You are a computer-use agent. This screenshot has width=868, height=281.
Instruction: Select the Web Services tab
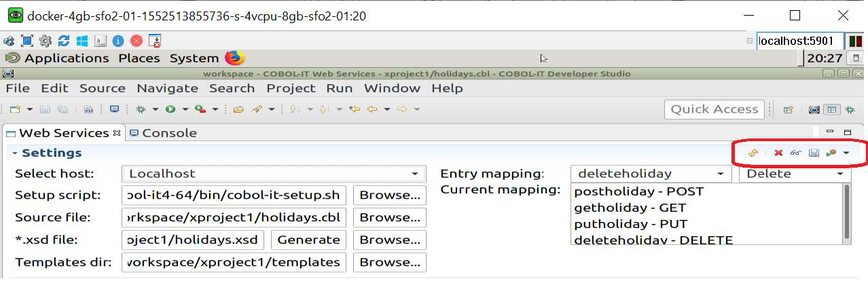click(62, 133)
